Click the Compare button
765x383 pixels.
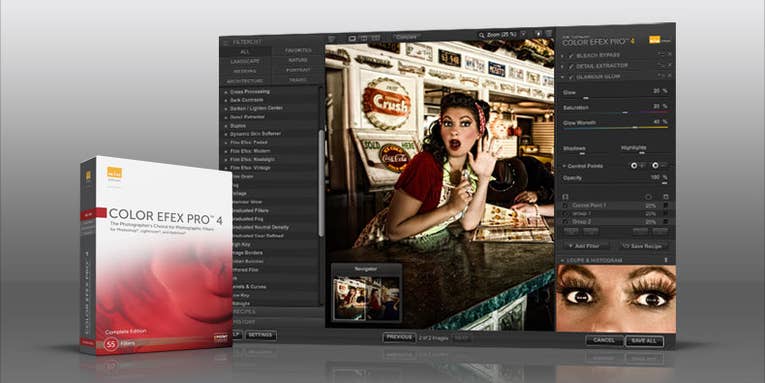click(406, 37)
